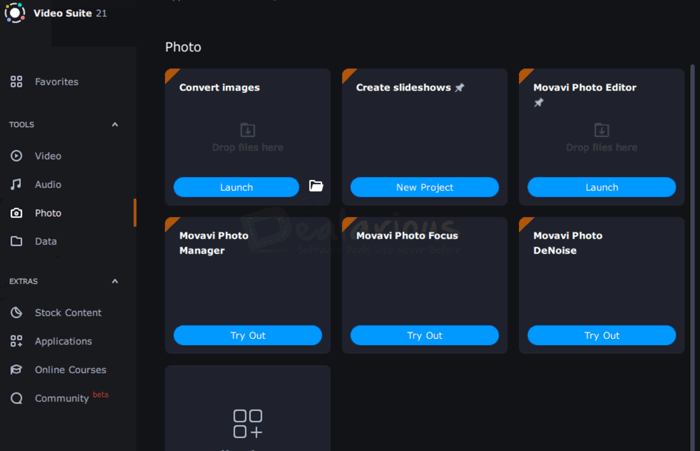Select the Audio music note icon

coord(16,184)
